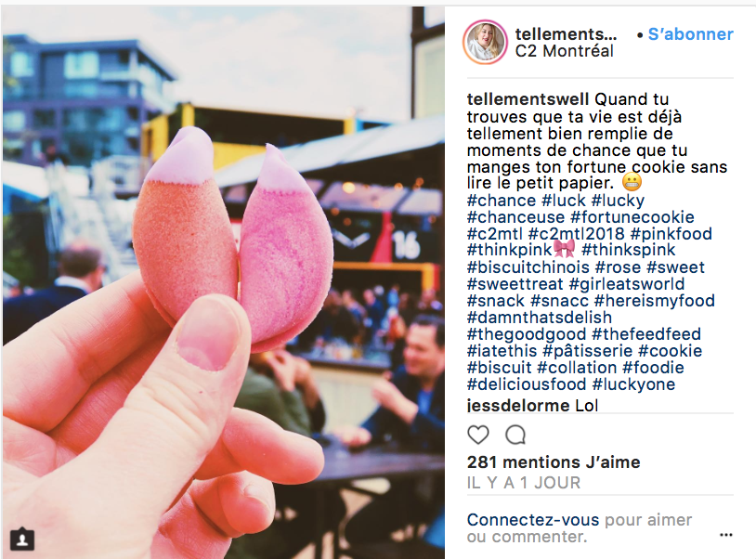Show the 281 mentions J'aime list
Viewport: 756px width, 559px height.
[x=554, y=462]
